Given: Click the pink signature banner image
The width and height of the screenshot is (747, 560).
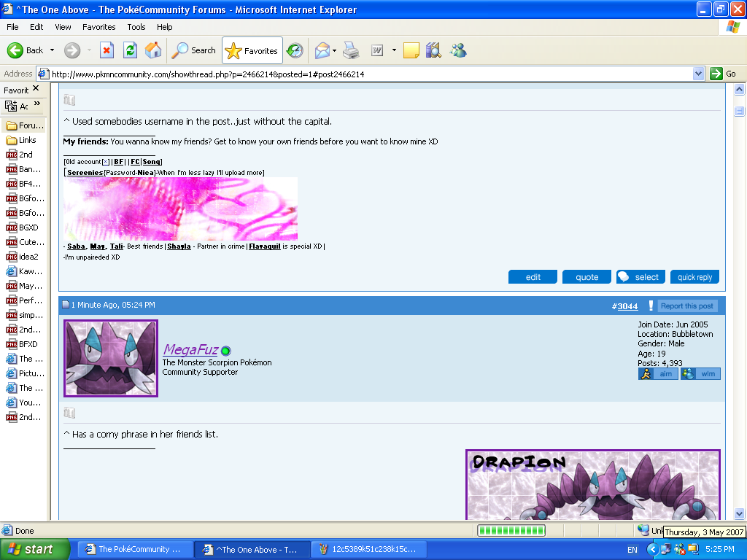Looking at the screenshot, I should tap(181, 209).
